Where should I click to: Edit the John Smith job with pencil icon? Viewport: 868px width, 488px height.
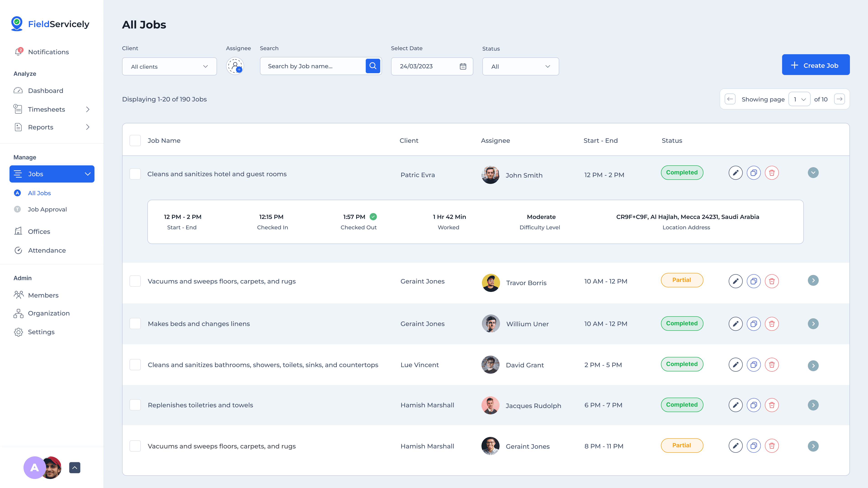point(735,173)
